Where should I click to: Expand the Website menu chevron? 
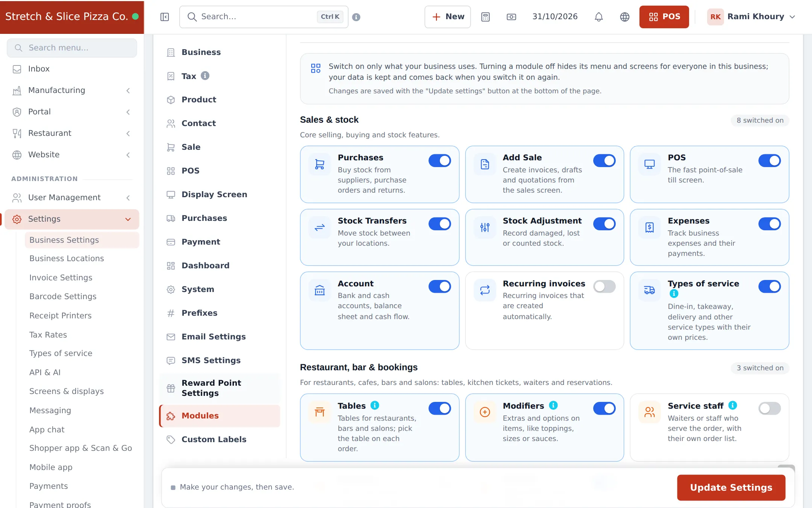click(128, 155)
